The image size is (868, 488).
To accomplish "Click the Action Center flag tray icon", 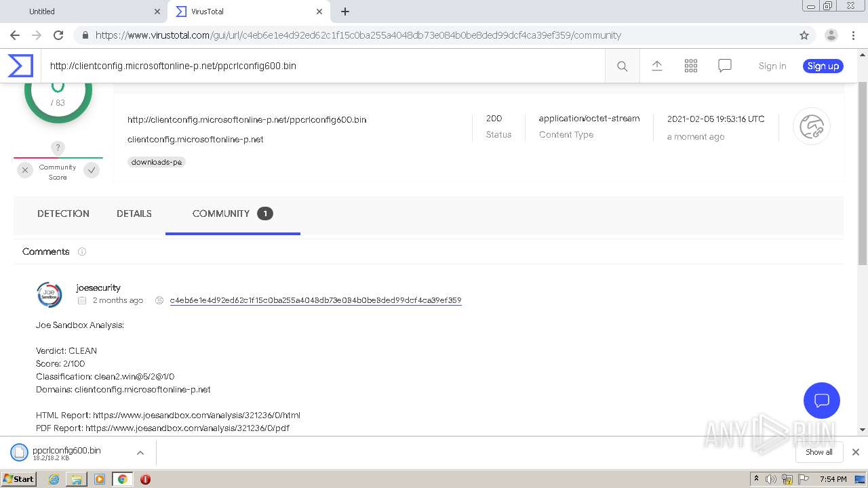I will tap(802, 479).
